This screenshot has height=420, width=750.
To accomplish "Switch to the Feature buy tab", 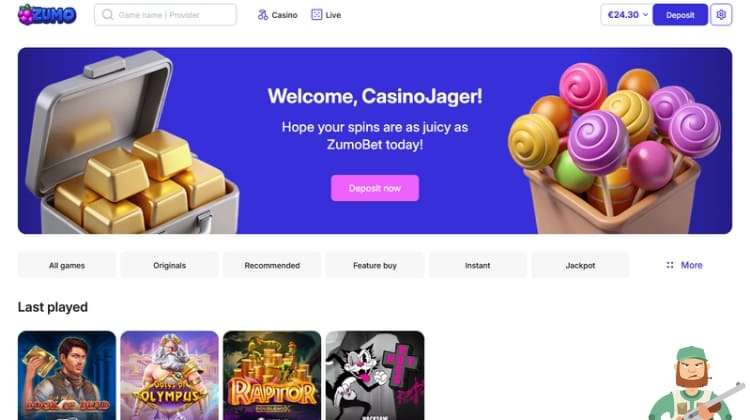I will tap(375, 265).
